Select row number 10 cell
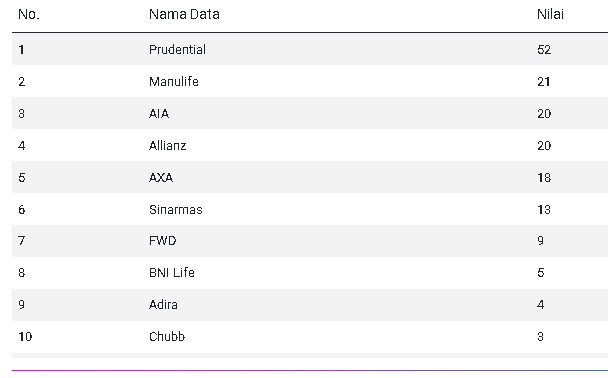This screenshot has height=378, width=608. click(x=25, y=336)
